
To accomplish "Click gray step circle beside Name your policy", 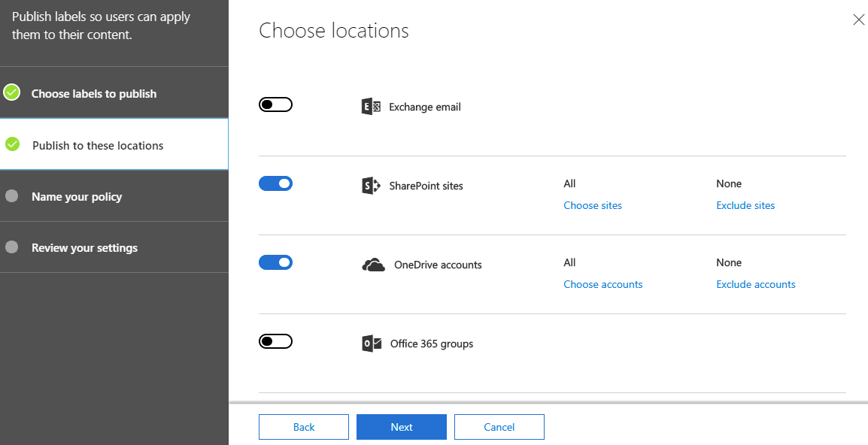I will (11, 196).
